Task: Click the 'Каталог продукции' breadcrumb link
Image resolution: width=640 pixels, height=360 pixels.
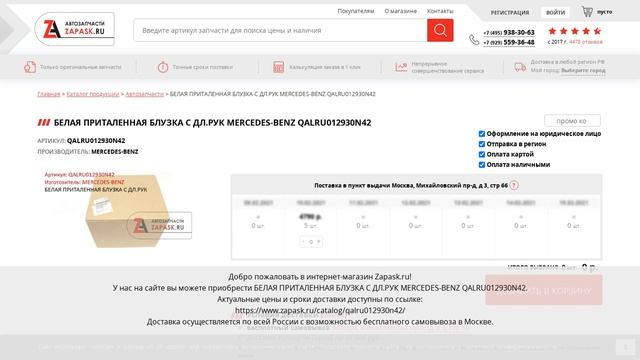Action: [93, 94]
